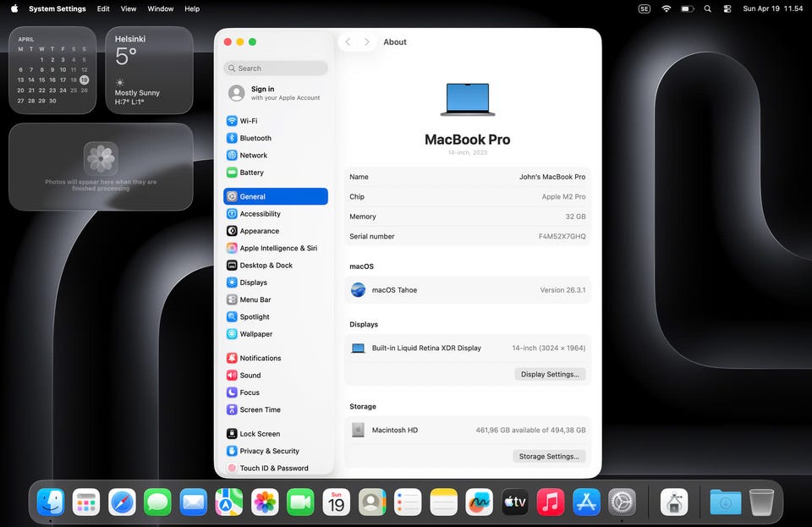Click the John's MacBook Pro name field
812x527 pixels.
pyautogui.click(x=552, y=177)
